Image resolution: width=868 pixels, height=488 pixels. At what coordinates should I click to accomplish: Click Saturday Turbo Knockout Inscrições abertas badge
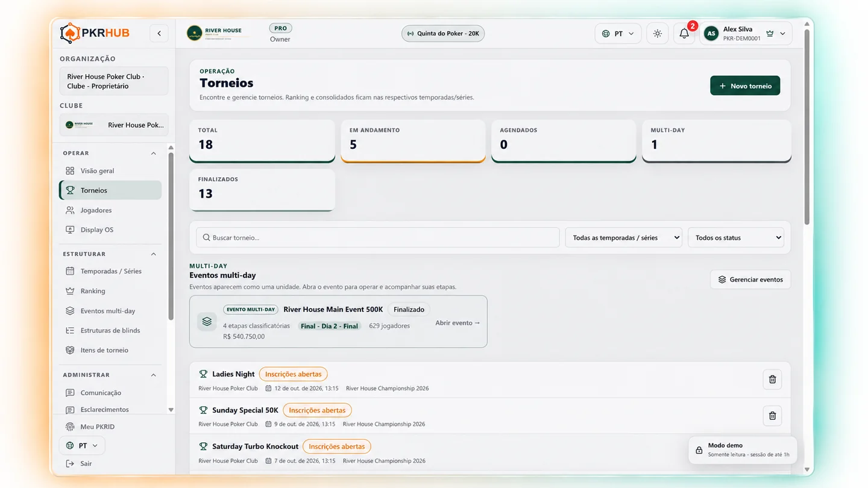(336, 446)
